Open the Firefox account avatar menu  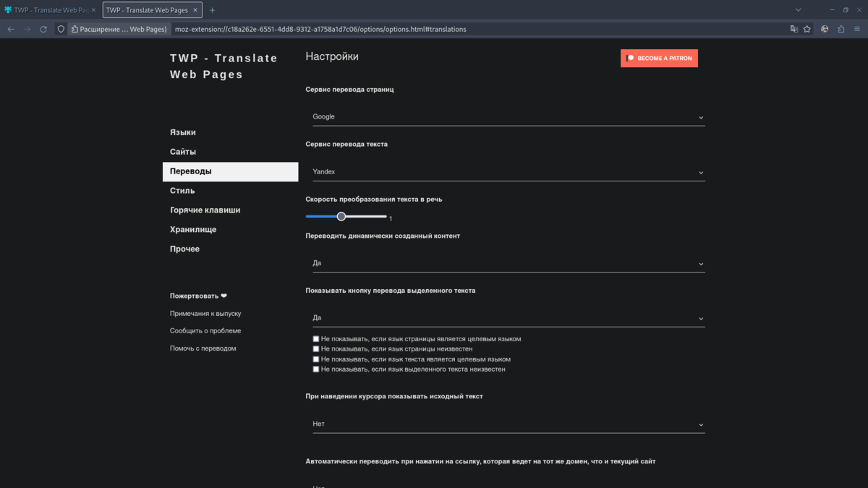[x=825, y=29]
